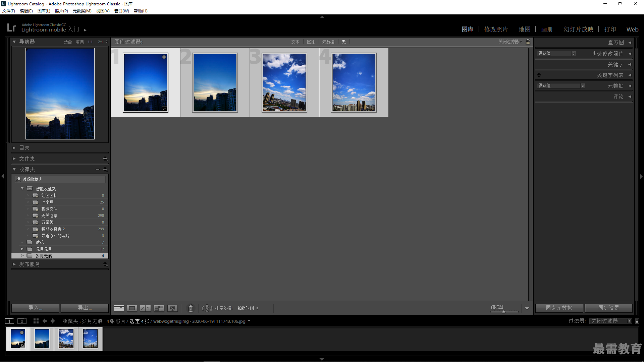
Task: Select Metadata library filter
Action: coord(328,42)
